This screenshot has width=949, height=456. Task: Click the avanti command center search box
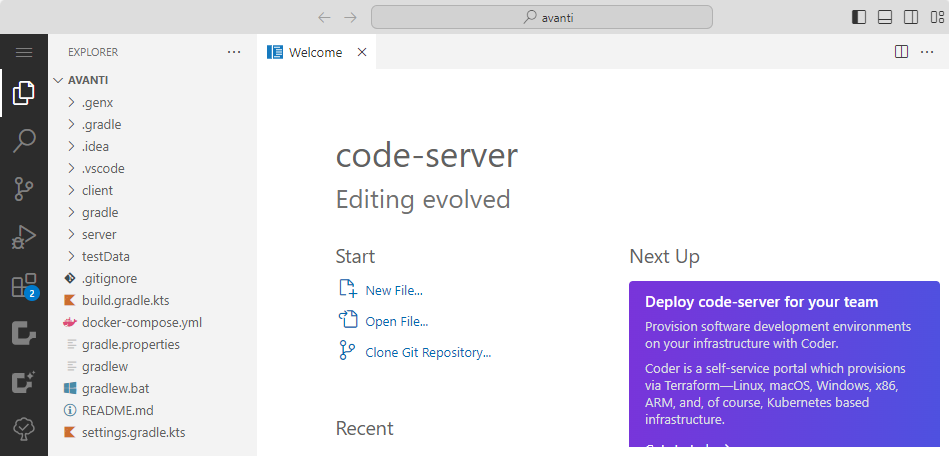coord(542,17)
